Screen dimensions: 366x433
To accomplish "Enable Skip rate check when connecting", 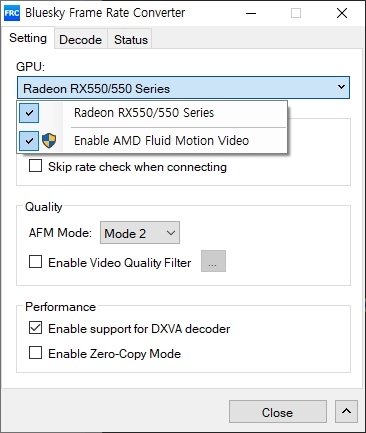I will pyautogui.click(x=36, y=166).
